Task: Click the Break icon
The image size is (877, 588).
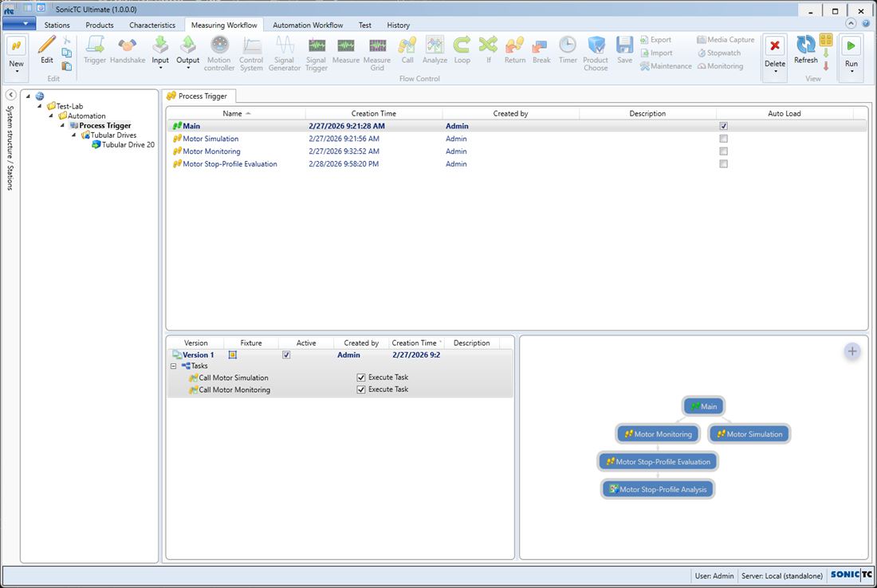Action: pyautogui.click(x=541, y=47)
